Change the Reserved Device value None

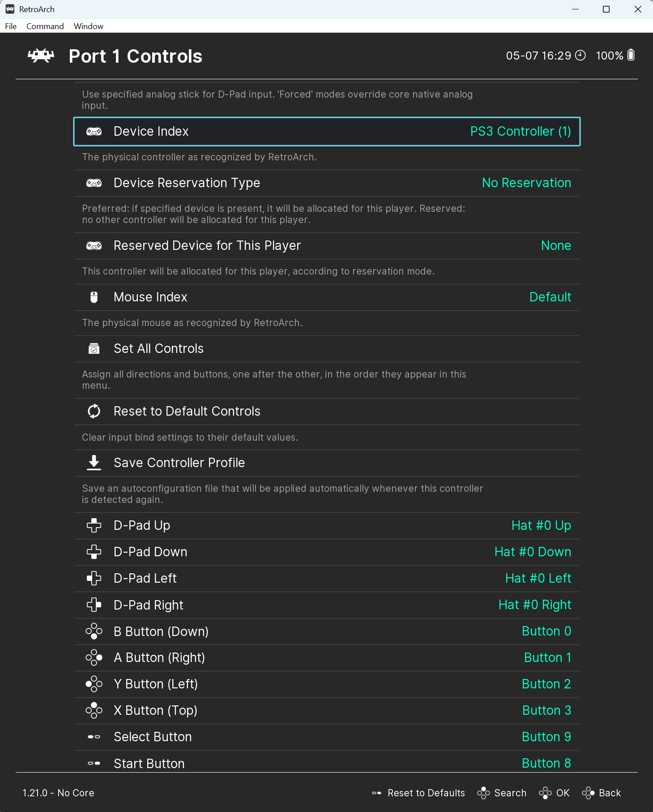click(x=556, y=245)
